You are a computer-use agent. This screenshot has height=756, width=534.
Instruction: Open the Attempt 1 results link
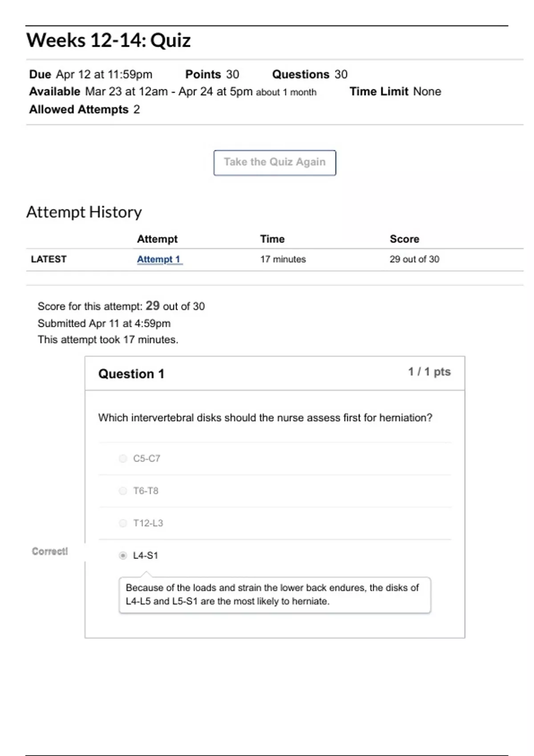158,259
